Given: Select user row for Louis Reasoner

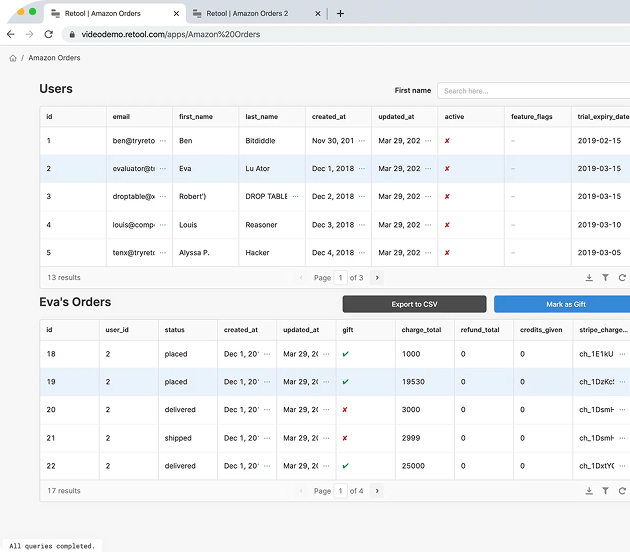Looking at the screenshot, I should pos(335,225).
